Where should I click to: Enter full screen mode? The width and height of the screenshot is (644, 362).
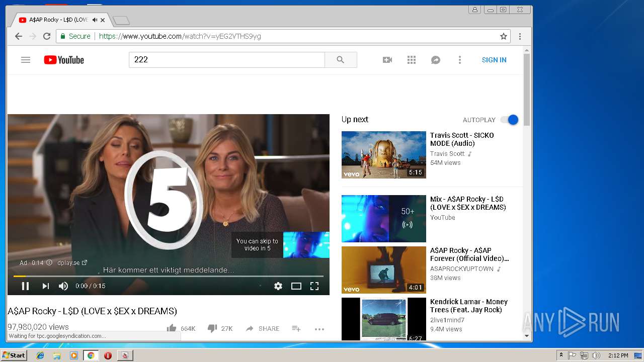coord(314,286)
